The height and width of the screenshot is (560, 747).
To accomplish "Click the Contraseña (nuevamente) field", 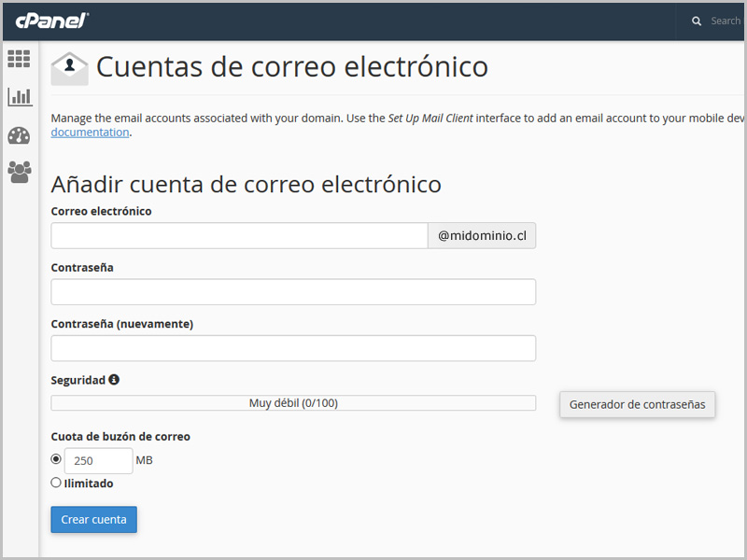I will point(293,348).
